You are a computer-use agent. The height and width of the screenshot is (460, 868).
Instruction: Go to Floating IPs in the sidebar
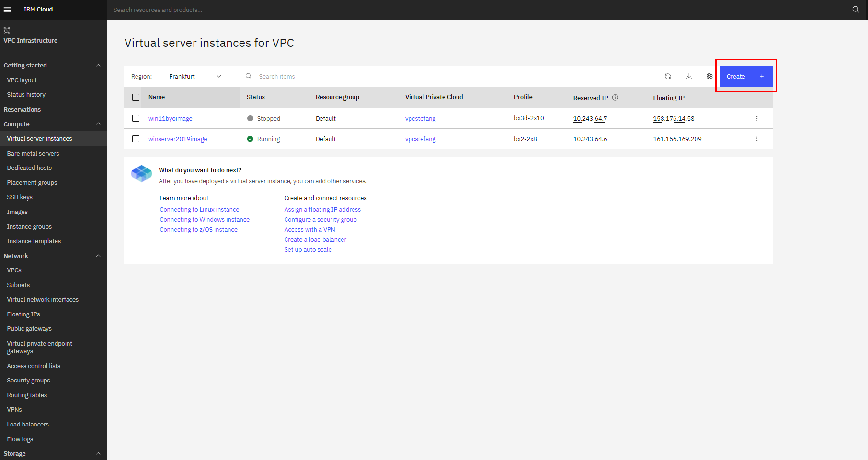click(23, 314)
